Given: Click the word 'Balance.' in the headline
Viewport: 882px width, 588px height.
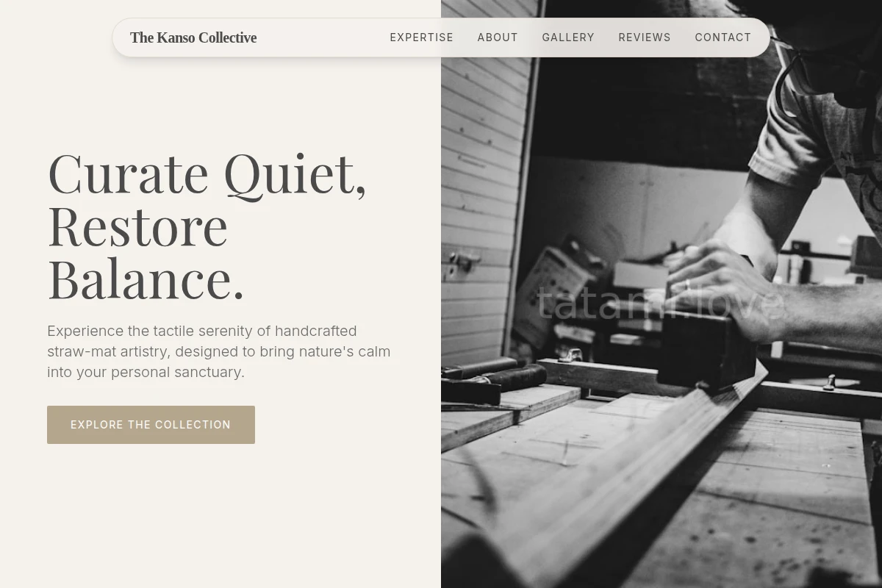Looking at the screenshot, I should (146, 279).
